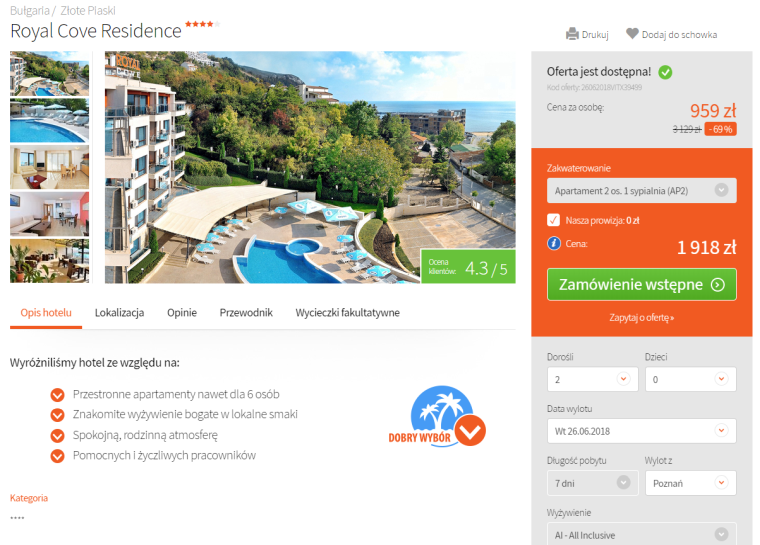Image resolution: width=760 pixels, height=545 pixels.
Task: Expand the Wylot z Poznań dropdown
Action: pos(691,483)
